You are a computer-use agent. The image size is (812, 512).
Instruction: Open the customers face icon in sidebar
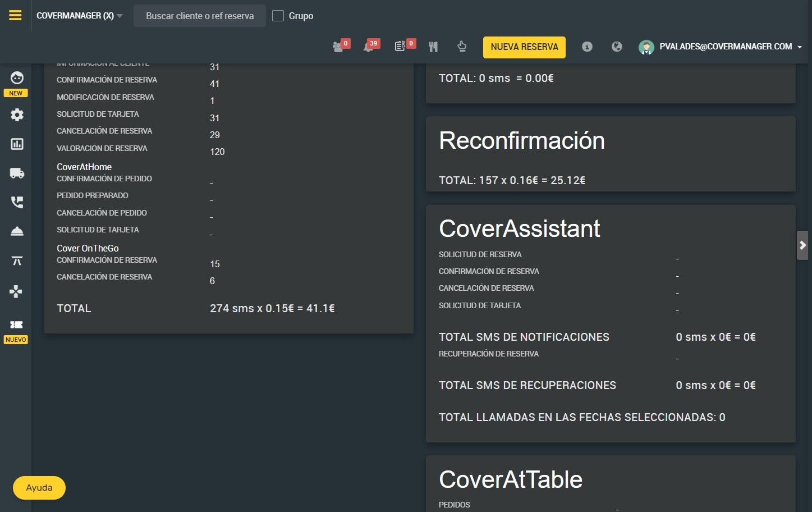point(17,77)
